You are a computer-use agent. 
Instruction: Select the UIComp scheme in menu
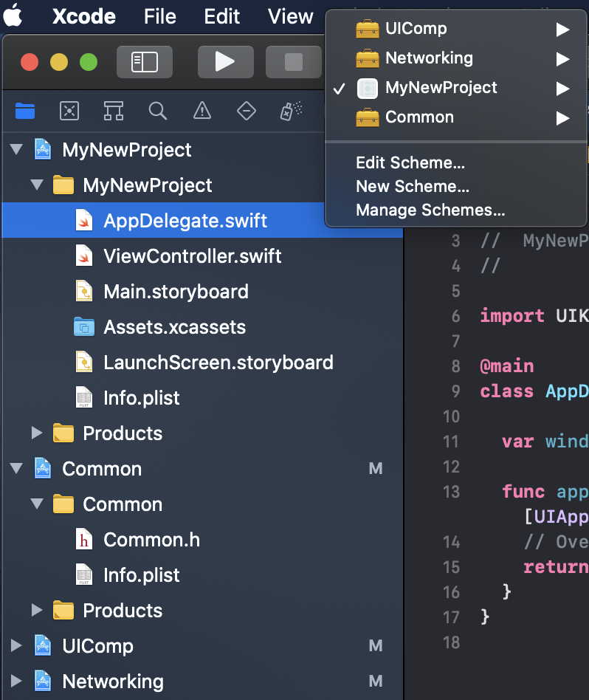click(x=455, y=29)
